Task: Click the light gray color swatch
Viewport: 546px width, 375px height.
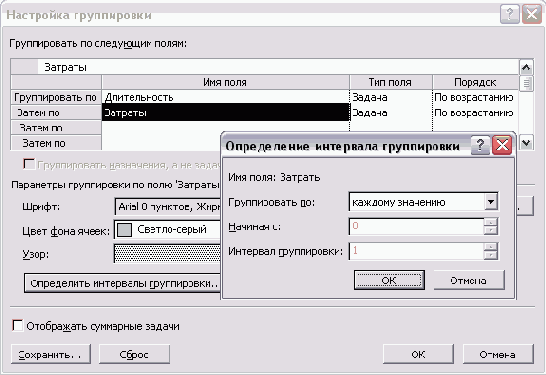Action: (x=125, y=230)
